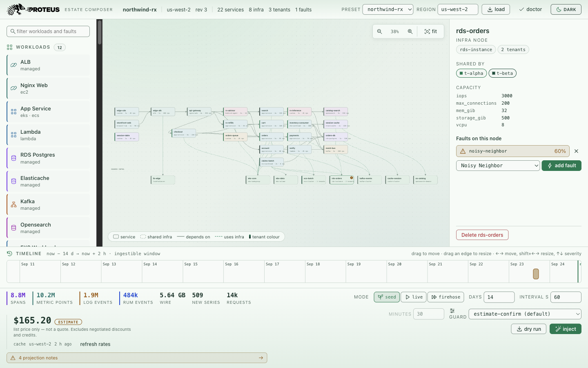Viewport: 588px width, 368px height.
Task: Toggle the t-alpha tenant chip
Action: [471, 73]
